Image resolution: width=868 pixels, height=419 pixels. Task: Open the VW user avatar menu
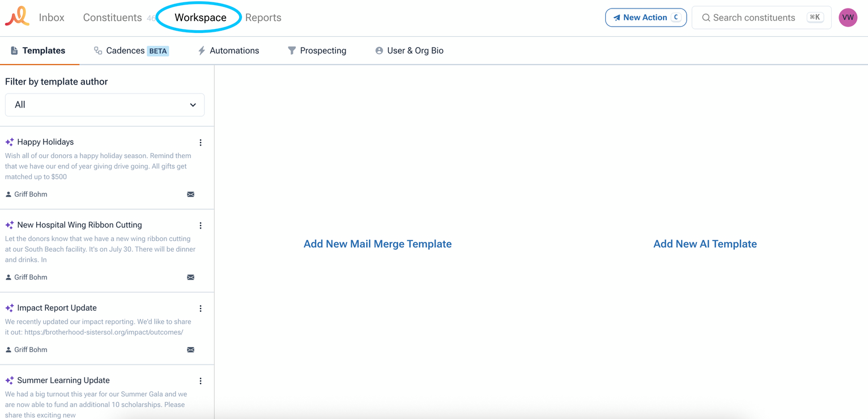pyautogui.click(x=848, y=18)
